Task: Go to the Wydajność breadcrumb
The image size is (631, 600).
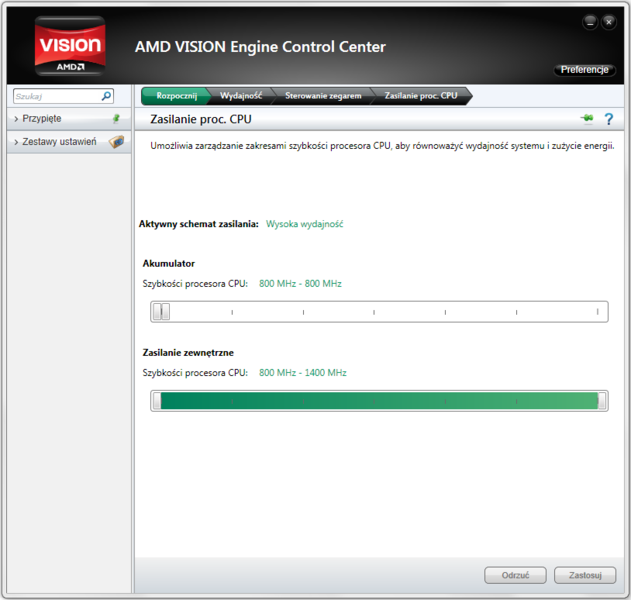Action: point(241,96)
